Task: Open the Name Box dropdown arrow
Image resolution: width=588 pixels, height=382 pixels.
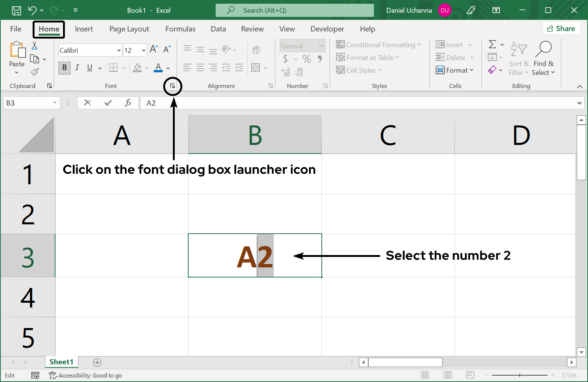Action: click(x=55, y=103)
